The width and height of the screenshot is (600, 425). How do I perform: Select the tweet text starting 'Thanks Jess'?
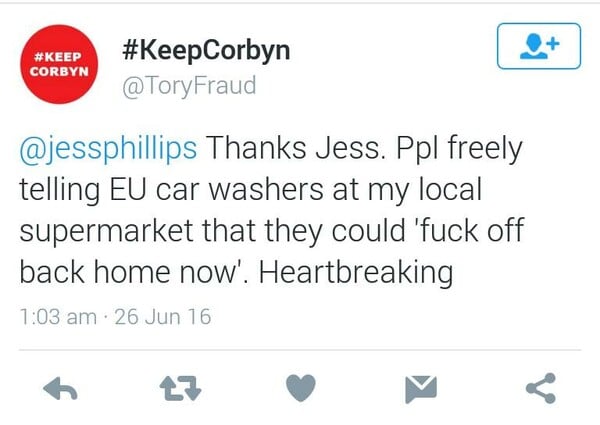coord(272,210)
